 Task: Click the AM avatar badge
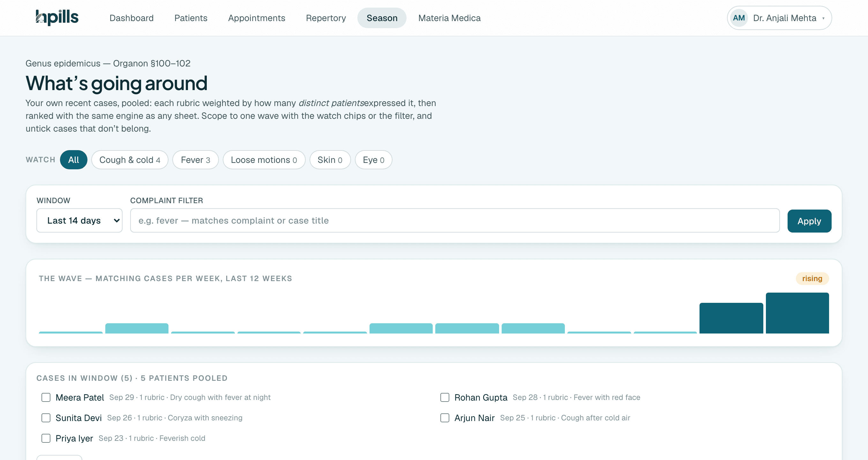click(x=739, y=18)
